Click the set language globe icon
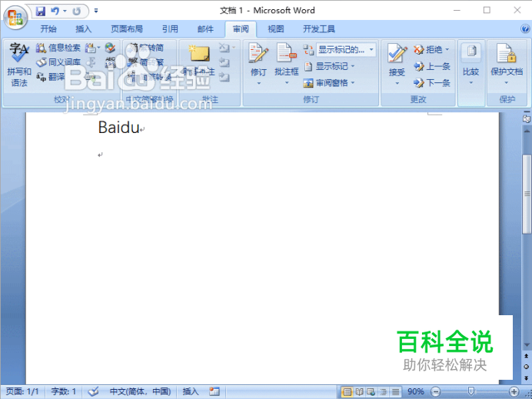532x399 pixels. [x=110, y=48]
